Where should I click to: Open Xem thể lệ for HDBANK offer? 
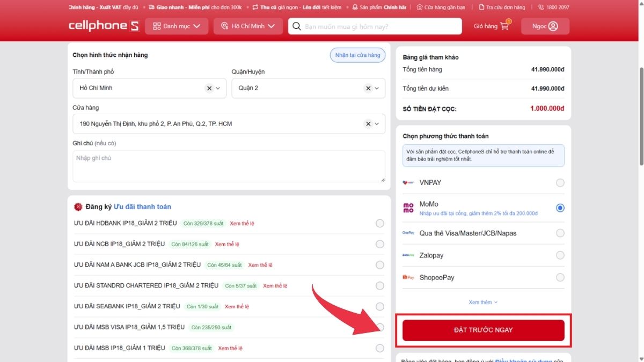pyautogui.click(x=242, y=223)
